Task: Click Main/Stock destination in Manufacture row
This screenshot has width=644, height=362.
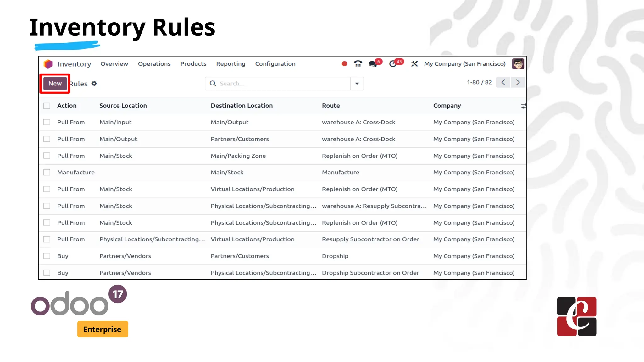Action: [x=227, y=173]
